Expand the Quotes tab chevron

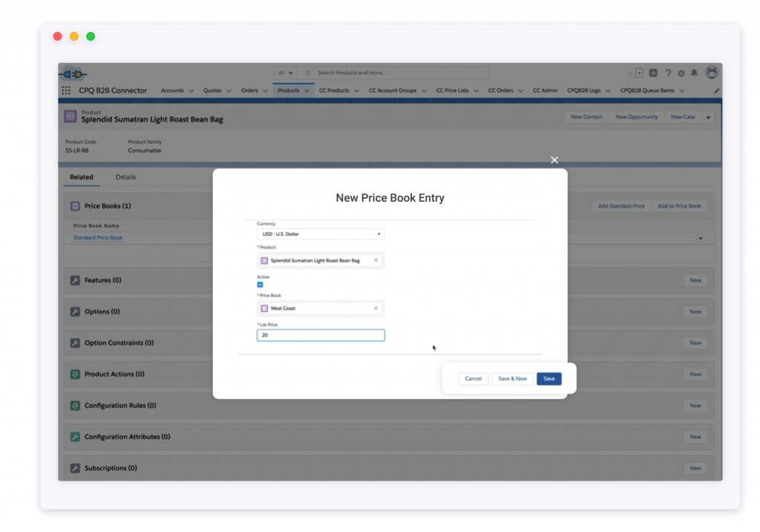click(x=229, y=91)
